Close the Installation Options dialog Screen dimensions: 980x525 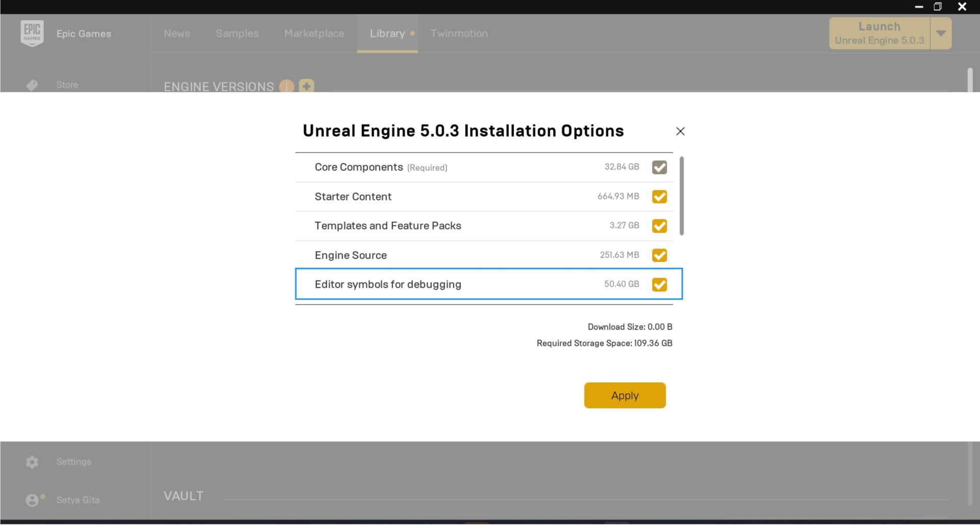[x=680, y=131]
